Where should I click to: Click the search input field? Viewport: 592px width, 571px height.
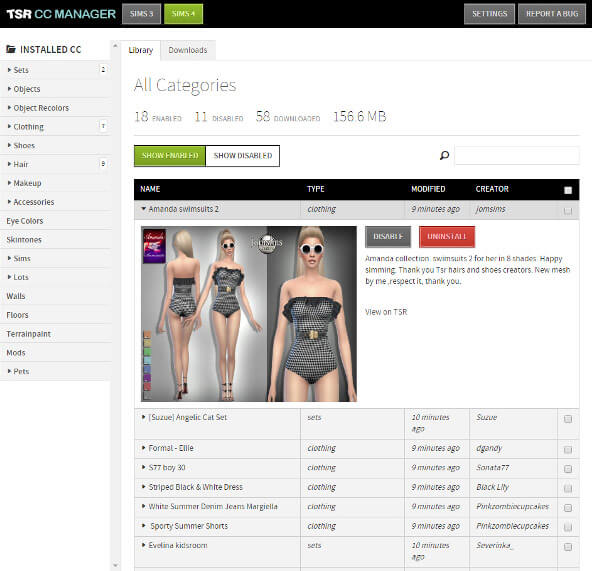pos(517,155)
